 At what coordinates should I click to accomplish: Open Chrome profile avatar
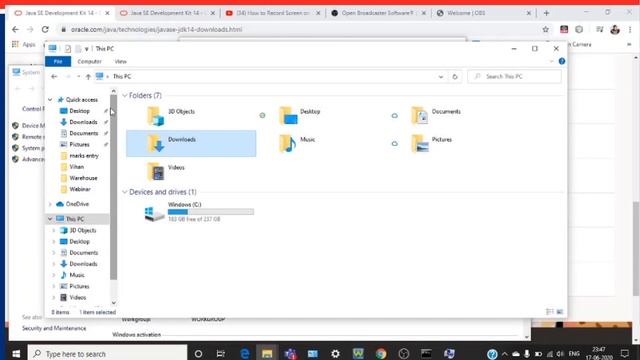[x=615, y=29]
